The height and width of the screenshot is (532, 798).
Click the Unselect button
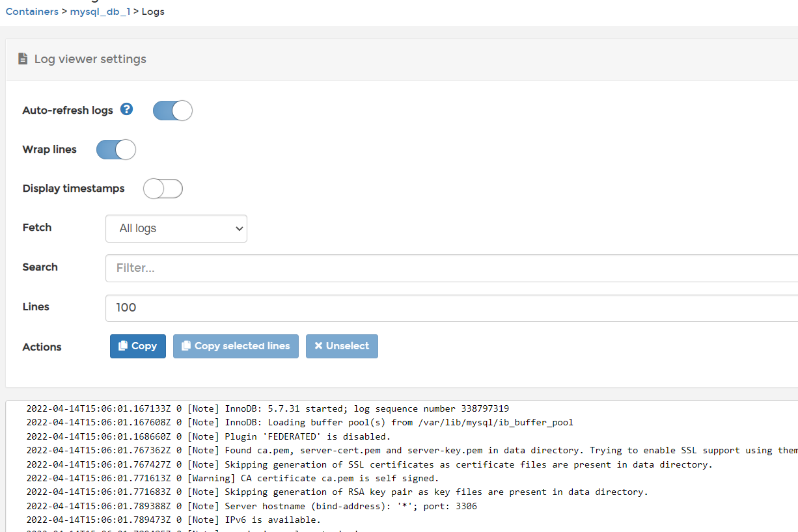pos(342,346)
